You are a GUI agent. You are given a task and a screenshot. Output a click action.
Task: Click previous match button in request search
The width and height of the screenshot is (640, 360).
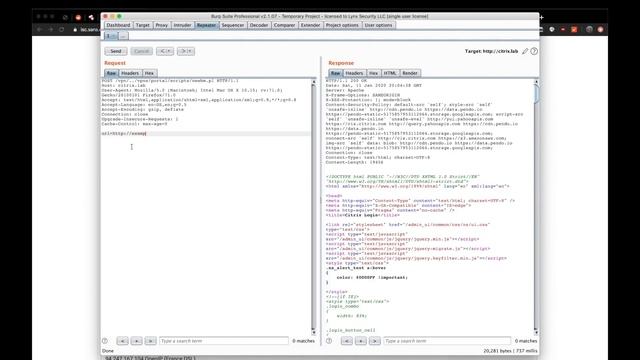(122, 341)
